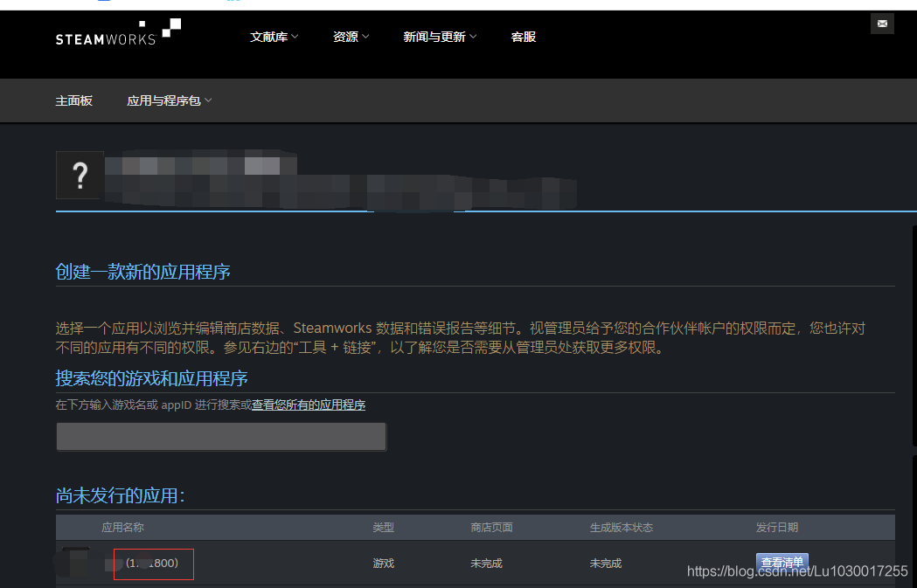Click the 尚未发行的应用 section heading
This screenshot has width=917, height=588.
pos(120,495)
